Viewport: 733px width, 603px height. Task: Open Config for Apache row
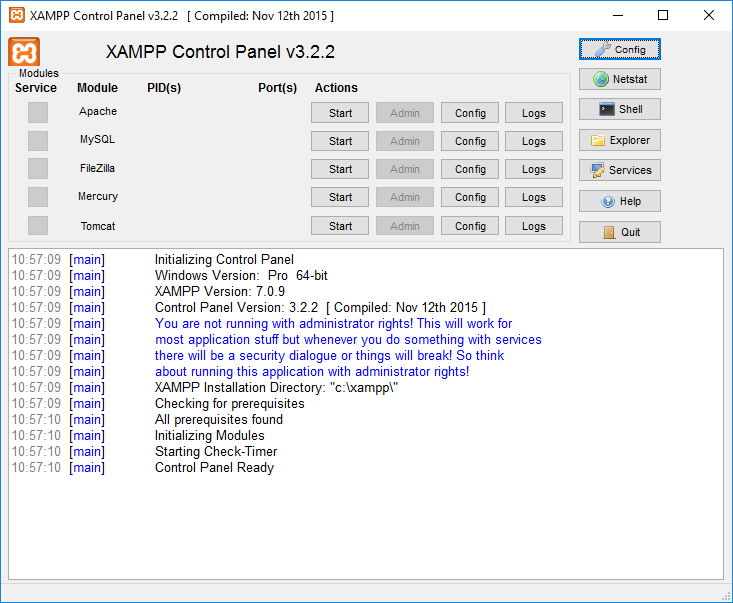(x=470, y=113)
